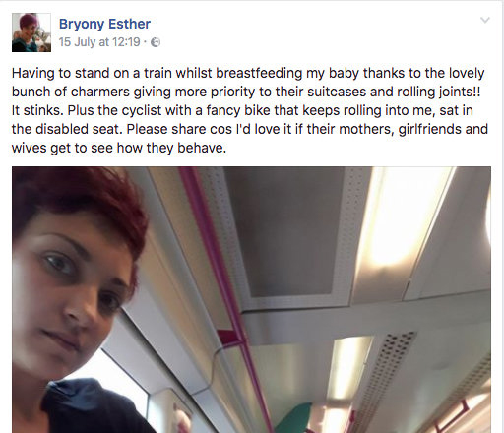Click the surname "Esther" in header
504x433 pixels.
(x=129, y=24)
